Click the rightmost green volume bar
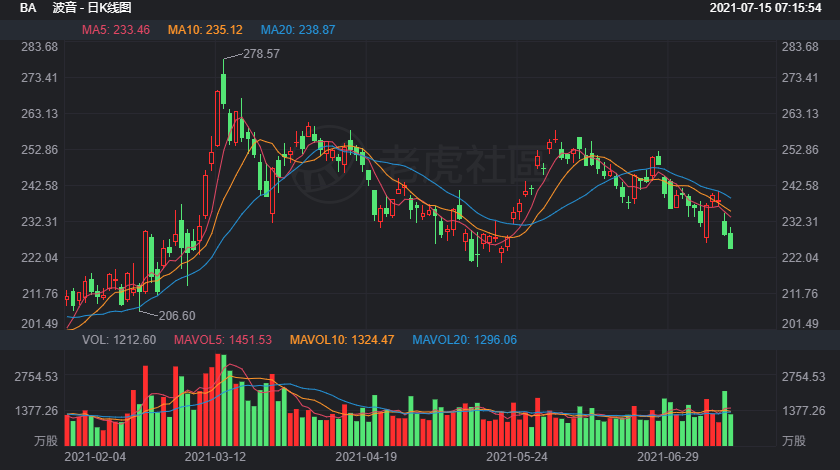The image size is (840, 470). coord(730,430)
